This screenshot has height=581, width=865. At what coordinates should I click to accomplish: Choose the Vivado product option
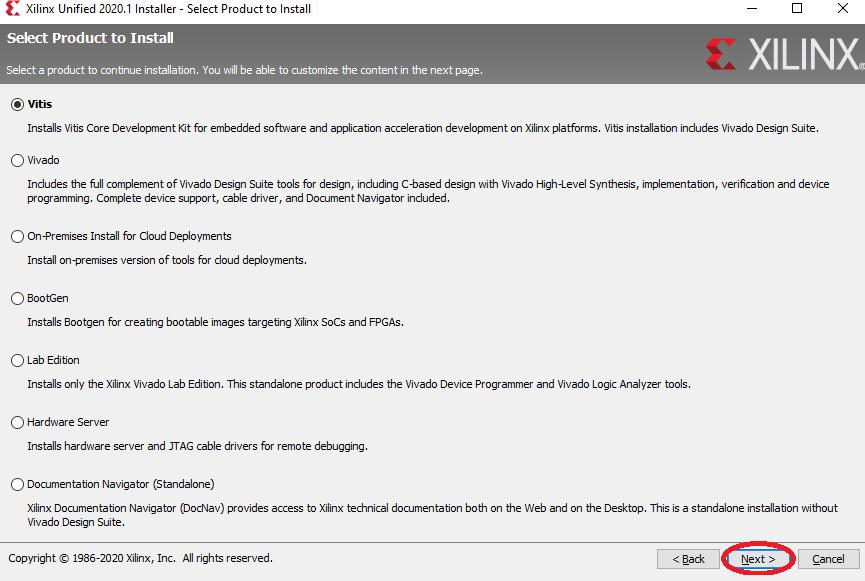pyautogui.click(x=18, y=161)
